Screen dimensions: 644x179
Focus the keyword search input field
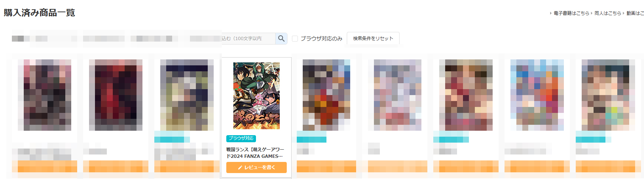tap(248, 38)
